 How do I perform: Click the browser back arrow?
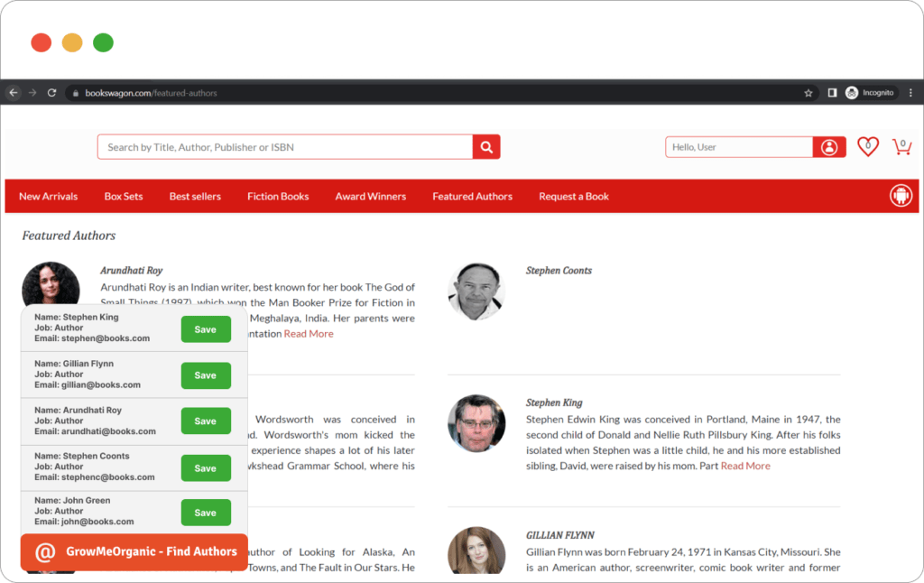pos(14,93)
